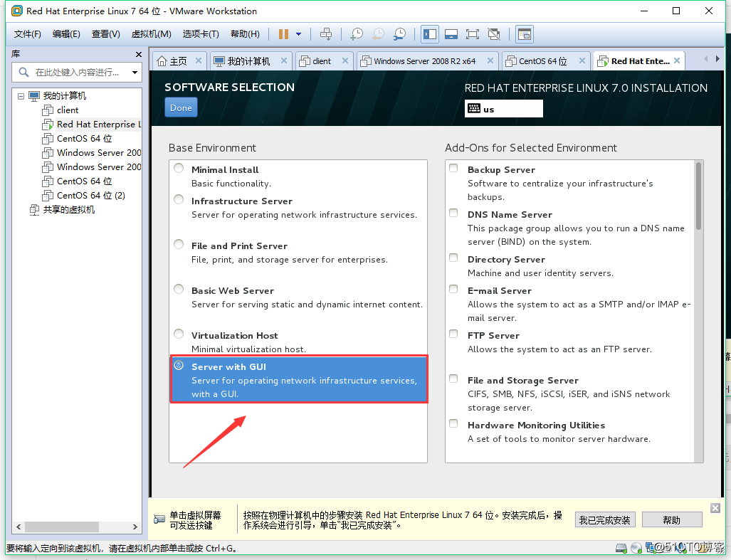Click the Unity mode icon
The width and height of the screenshot is (731, 560).
coord(494,34)
